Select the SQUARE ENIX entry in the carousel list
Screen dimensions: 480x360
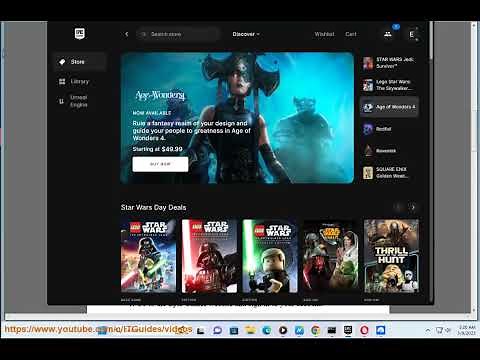pyautogui.click(x=389, y=173)
